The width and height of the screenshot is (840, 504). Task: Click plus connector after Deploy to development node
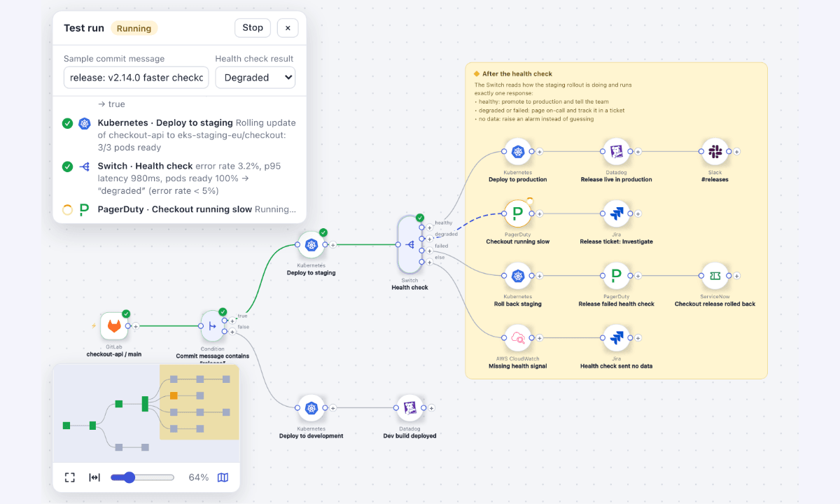coord(333,408)
